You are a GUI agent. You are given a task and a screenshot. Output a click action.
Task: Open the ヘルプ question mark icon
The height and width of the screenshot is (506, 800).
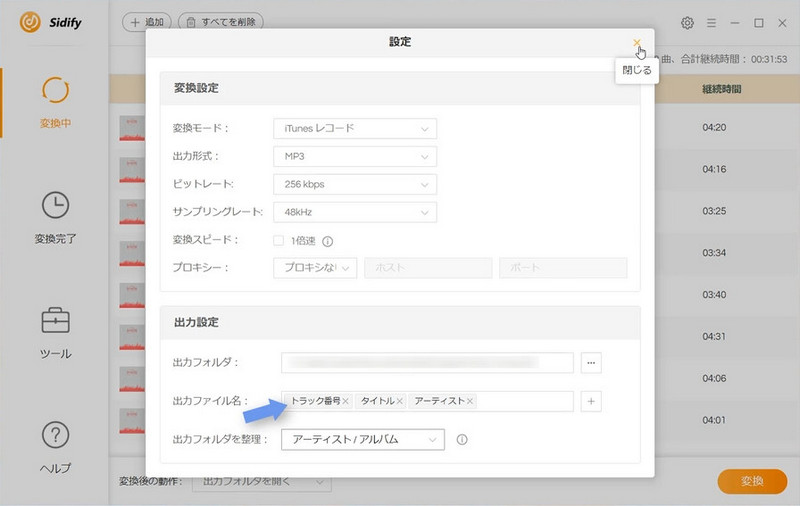(55, 435)
